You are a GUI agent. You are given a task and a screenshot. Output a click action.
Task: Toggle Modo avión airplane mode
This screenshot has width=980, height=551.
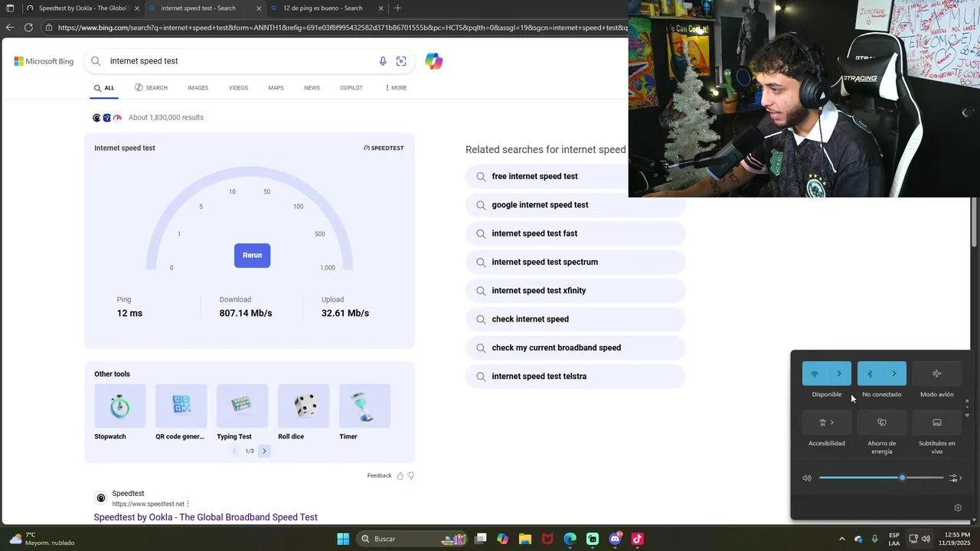[x=937, y=373]
